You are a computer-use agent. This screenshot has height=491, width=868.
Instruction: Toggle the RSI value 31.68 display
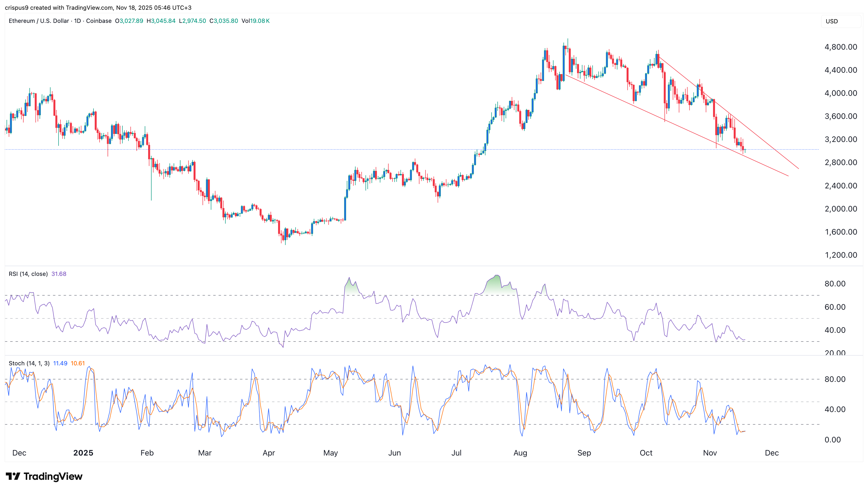(59, 274)
